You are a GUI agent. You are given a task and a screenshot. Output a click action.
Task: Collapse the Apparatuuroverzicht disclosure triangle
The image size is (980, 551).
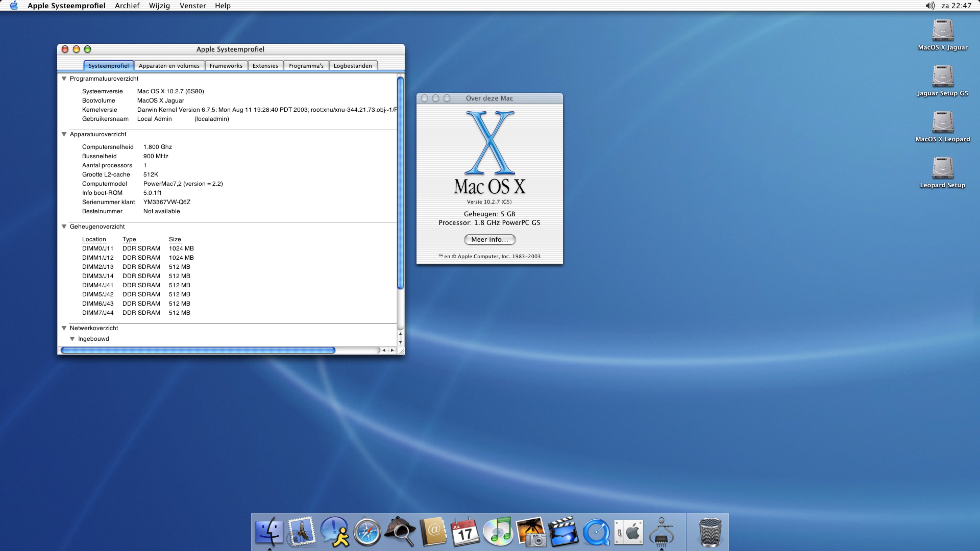pyautogui.click(x=64, y=134)
